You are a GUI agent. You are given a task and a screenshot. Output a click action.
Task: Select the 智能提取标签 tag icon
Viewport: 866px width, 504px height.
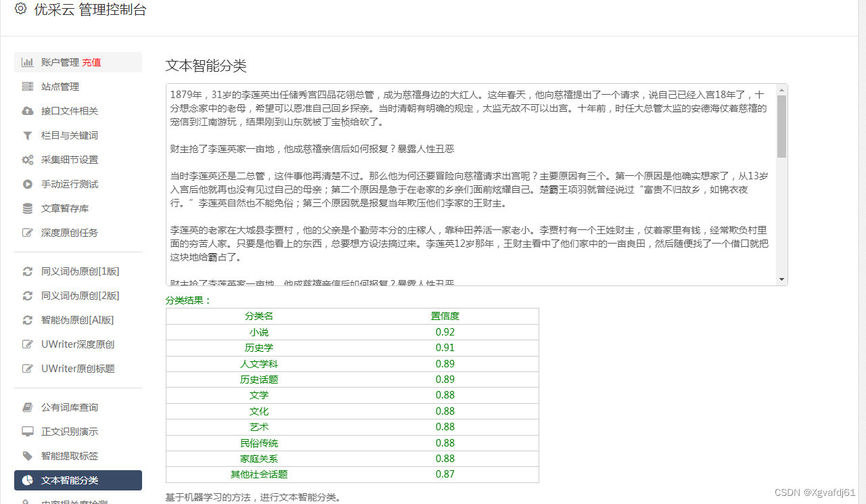coord(27,455)
